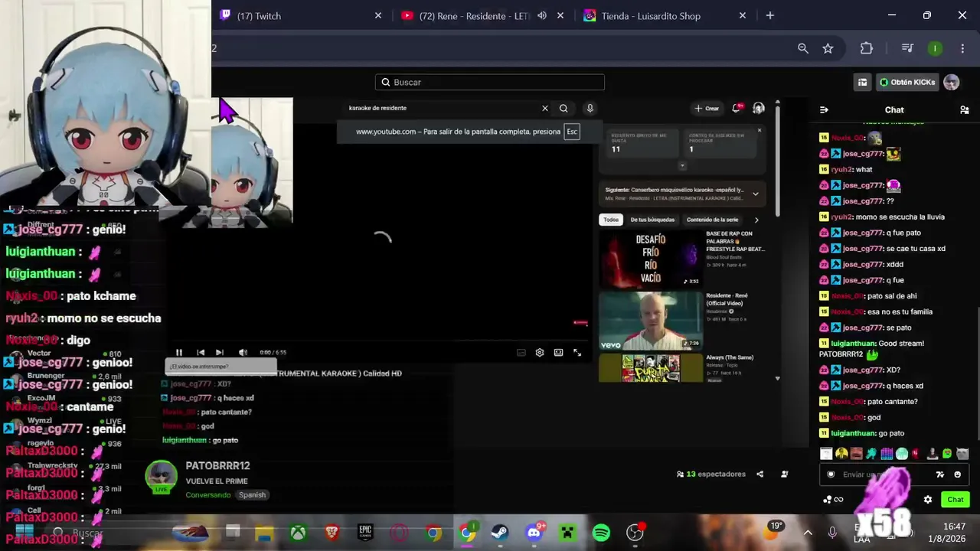
Task: Click the Spanish language tag
Action: 252,495
